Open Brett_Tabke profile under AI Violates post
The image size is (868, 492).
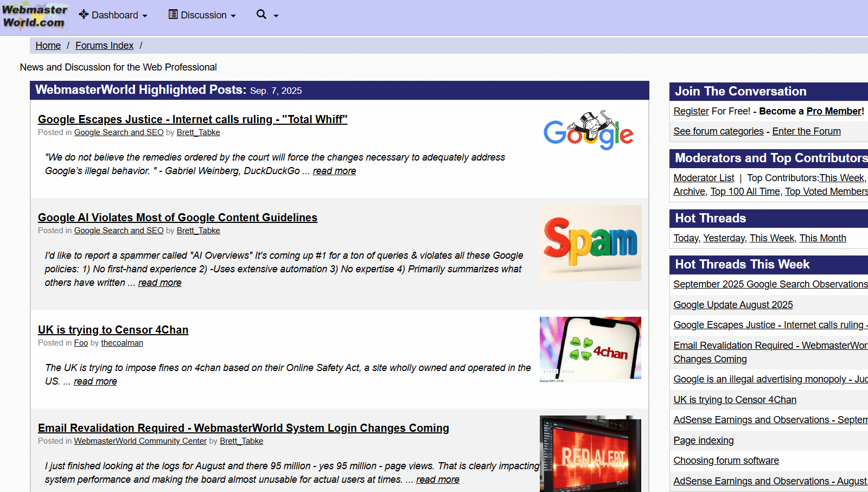199,231
